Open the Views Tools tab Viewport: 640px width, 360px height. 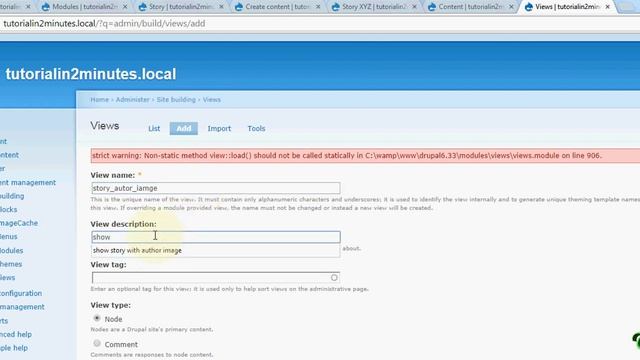(256, 129)
